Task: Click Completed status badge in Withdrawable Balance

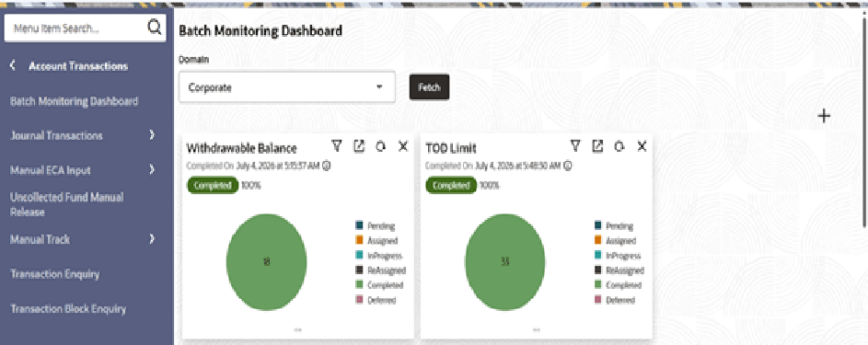Action: 213,185
